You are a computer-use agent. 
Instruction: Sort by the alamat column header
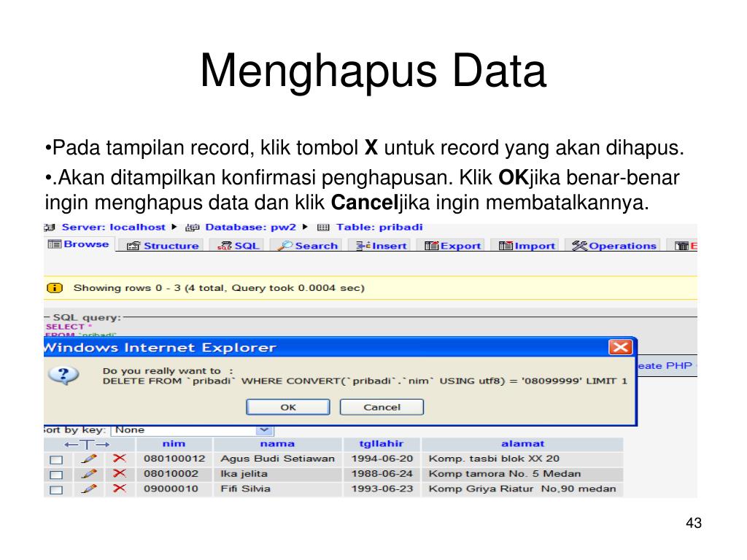click(522, 444)
